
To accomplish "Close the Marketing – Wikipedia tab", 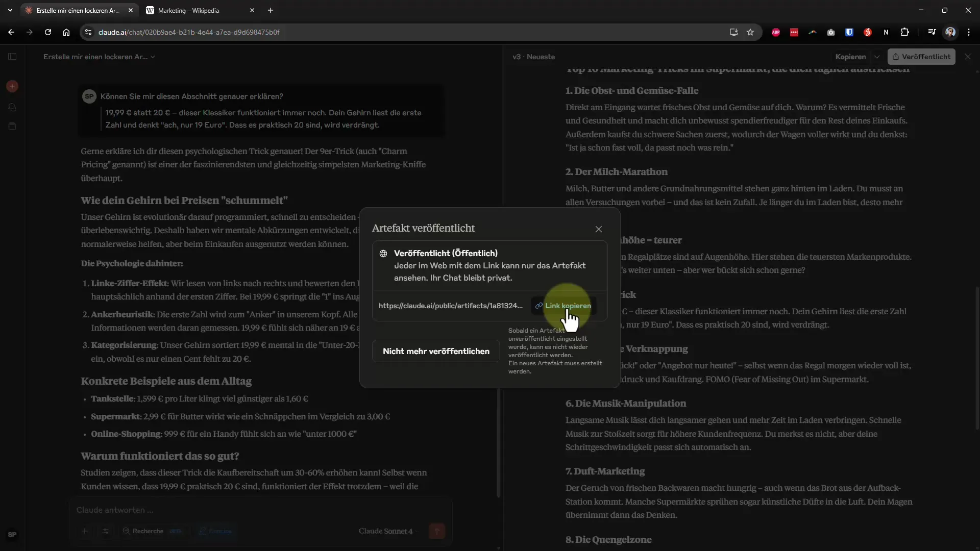I will coord(252,10).
